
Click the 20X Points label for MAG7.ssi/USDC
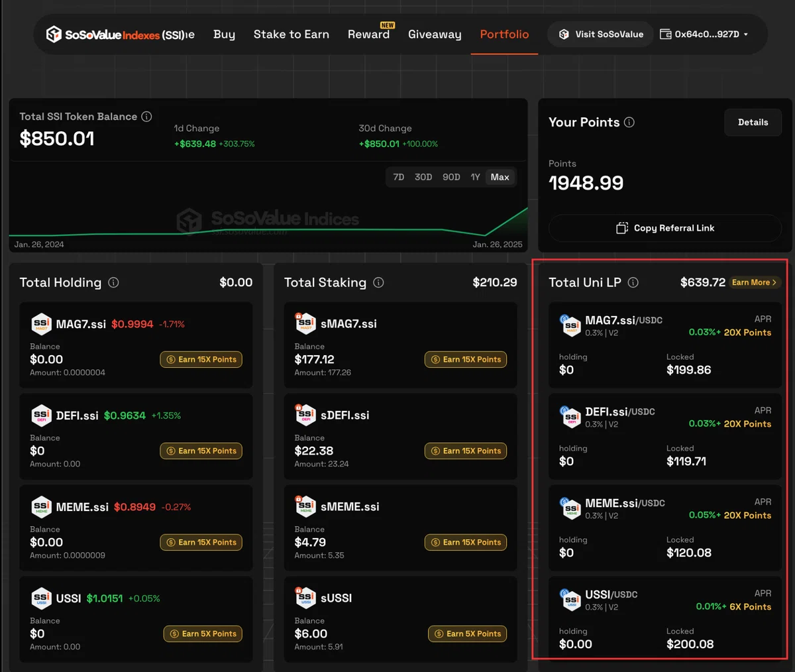click(747, 333)
